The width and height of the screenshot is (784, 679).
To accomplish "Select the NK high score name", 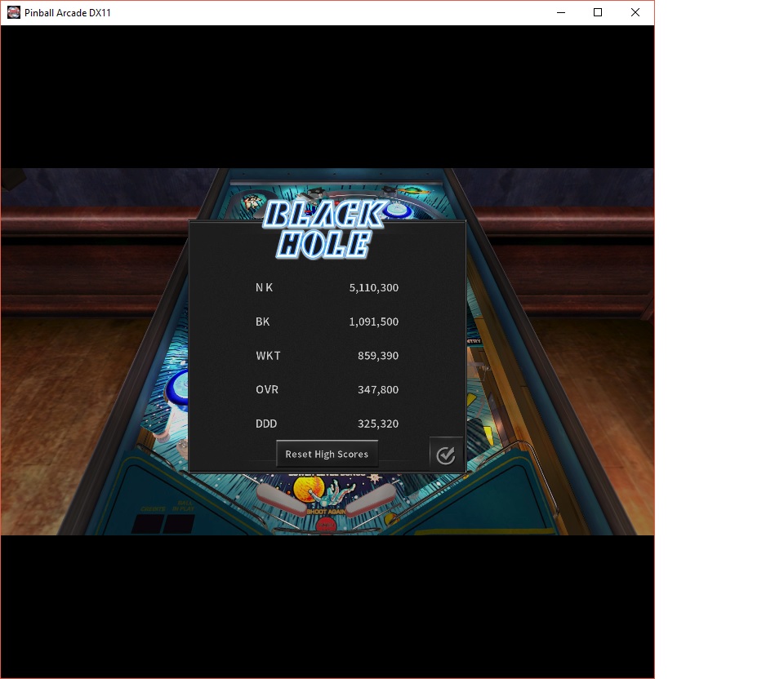I will pyautogui.click(x=264, y=288).
